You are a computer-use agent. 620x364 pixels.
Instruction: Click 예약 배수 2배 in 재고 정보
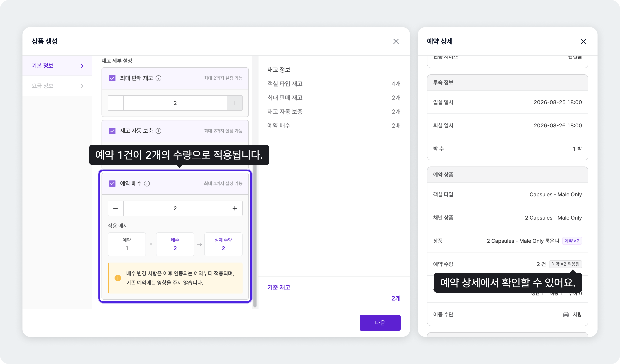[334, 125]
